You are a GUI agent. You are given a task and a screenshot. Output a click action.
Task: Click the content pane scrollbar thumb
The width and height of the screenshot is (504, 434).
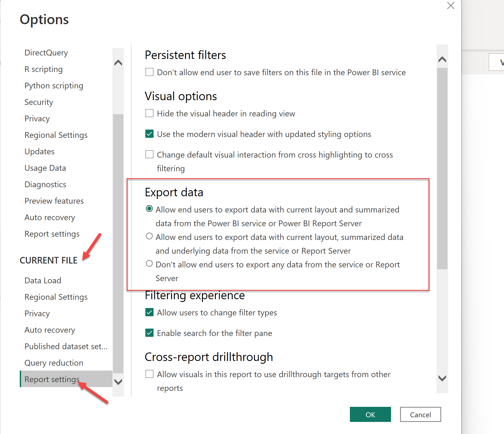pyautogui.click(x=442, y=169)
